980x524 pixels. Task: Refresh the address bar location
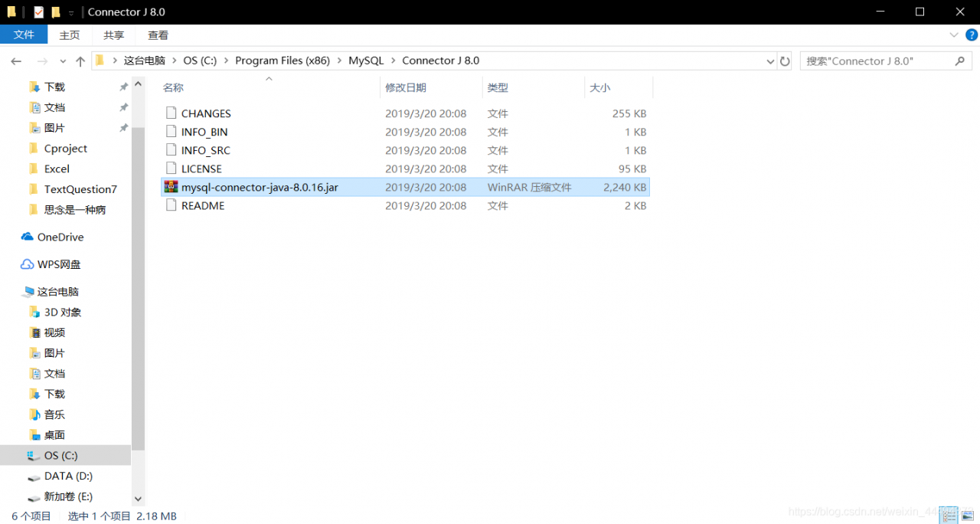pyautogui.click(x=785, y=61)
